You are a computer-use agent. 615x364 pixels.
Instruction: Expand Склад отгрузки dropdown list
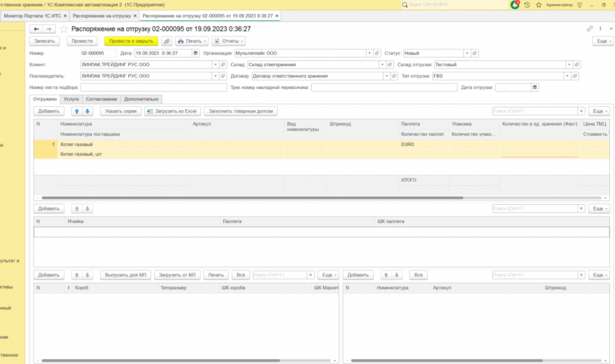pyautogui.click(x=569, y=64)
